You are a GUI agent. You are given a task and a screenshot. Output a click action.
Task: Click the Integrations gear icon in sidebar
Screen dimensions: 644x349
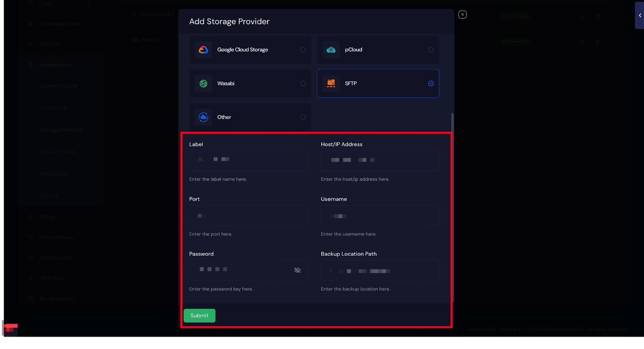(x=31, y=64)
